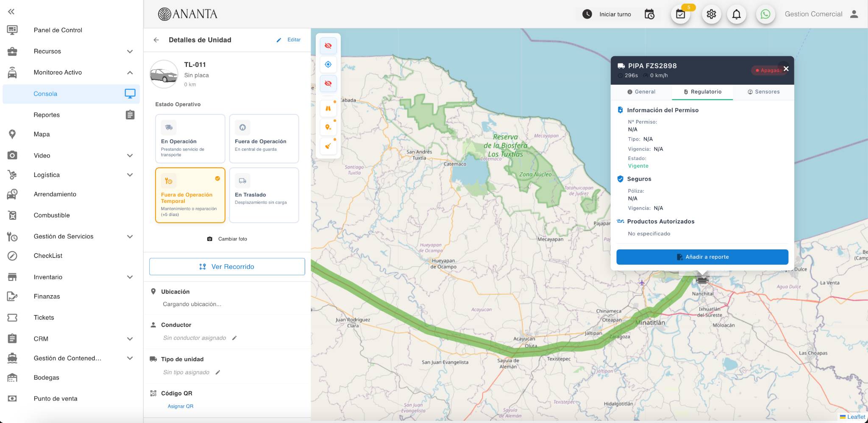This screenshot has width=868, height=423.
Task: Expand the CRM menu chevron
Action: point(130,339)
